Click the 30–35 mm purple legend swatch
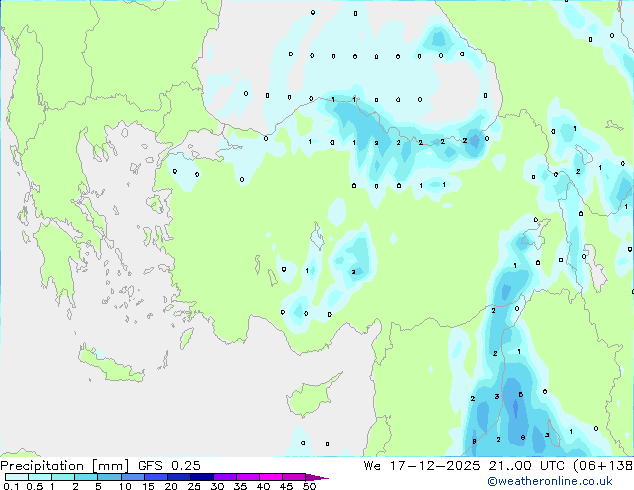 [224, 477]
